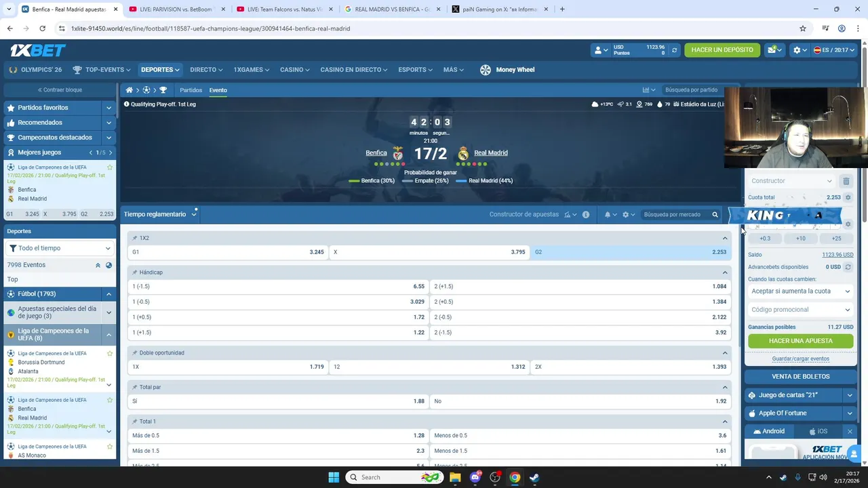Viewport: 868px width, 488px height.
Task: Select G1 odds 3.245 in 1X2 market
Action: coord(228,252)
